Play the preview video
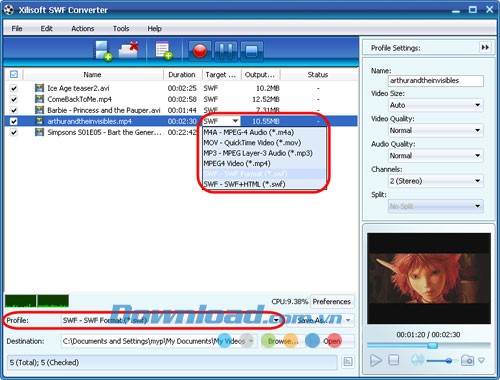The height and width of the screenshot is (380, 500). click(376, 360)
